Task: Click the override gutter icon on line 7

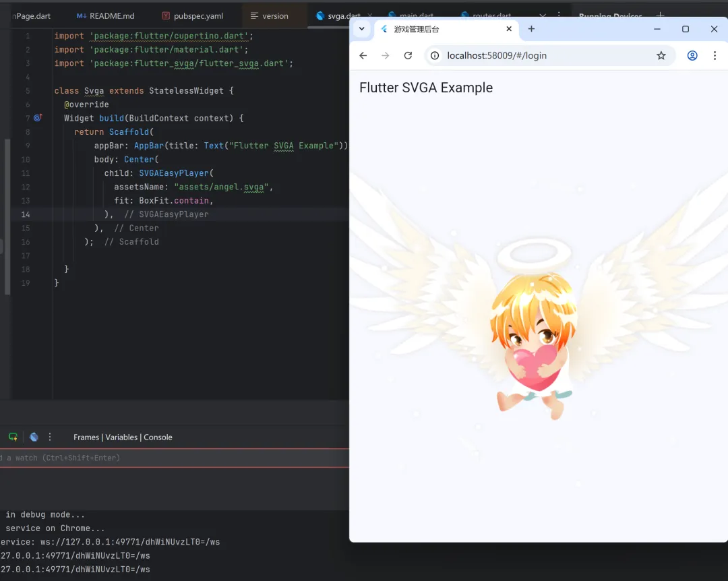Action: coord(38,118)
